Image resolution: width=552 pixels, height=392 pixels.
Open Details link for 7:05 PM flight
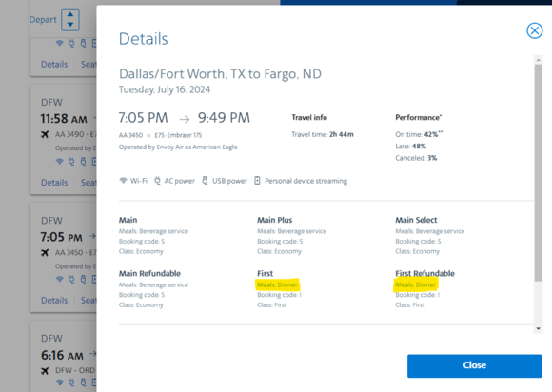54,300
